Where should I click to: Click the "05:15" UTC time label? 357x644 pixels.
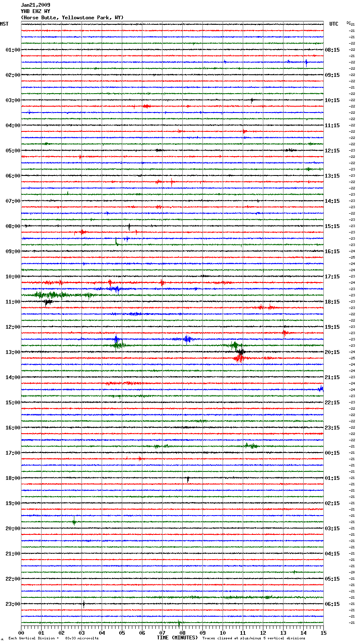click(x=332, y=579)
